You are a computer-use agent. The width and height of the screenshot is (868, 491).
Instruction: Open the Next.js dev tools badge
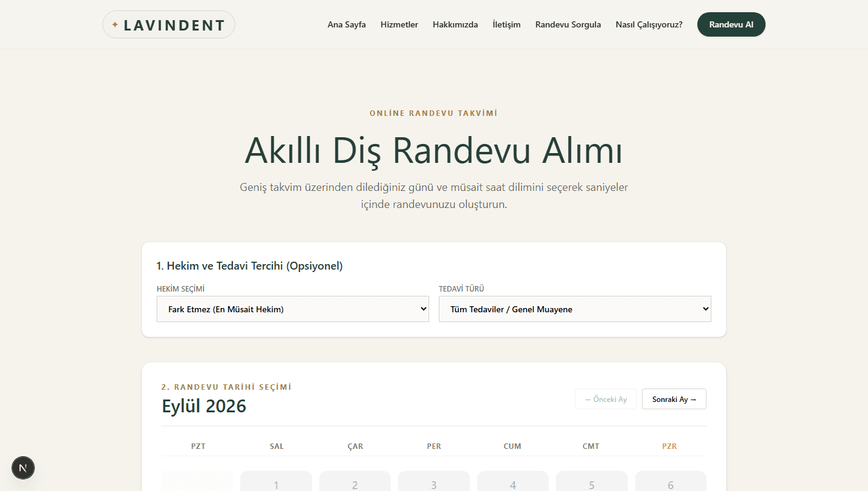pos(23,468)
